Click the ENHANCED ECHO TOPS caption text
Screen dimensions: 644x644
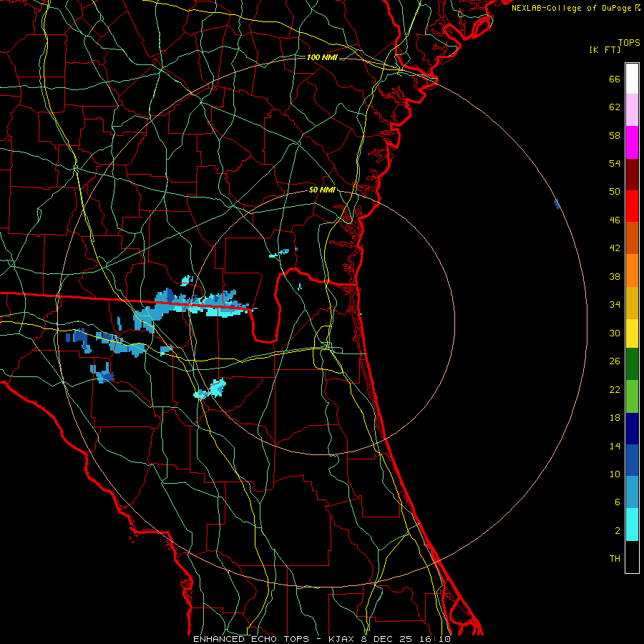(x=251, y=639)
